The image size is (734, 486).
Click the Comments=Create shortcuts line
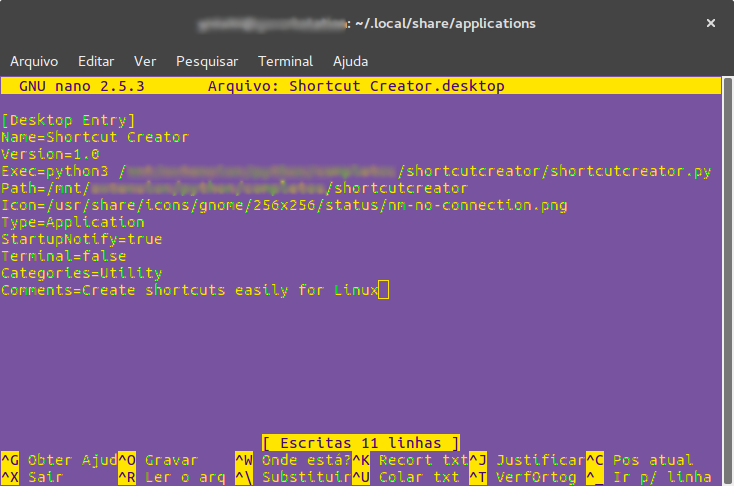[x=190, y=290]
